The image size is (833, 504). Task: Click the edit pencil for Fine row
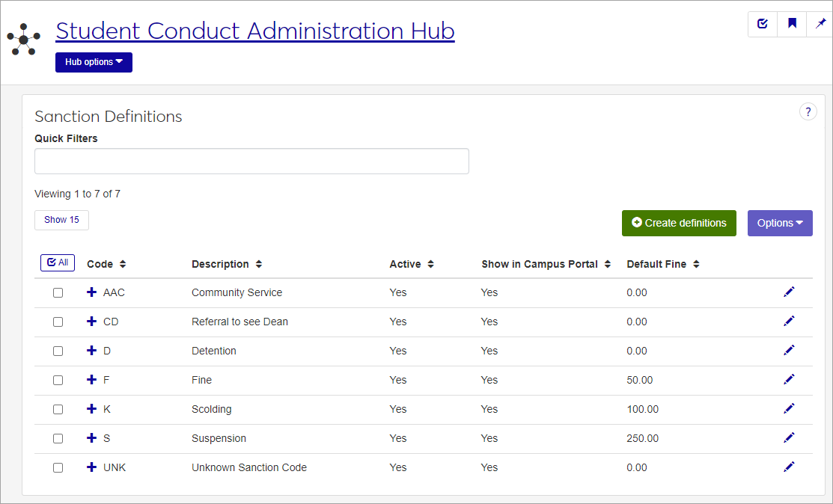[x=789, y=379]
